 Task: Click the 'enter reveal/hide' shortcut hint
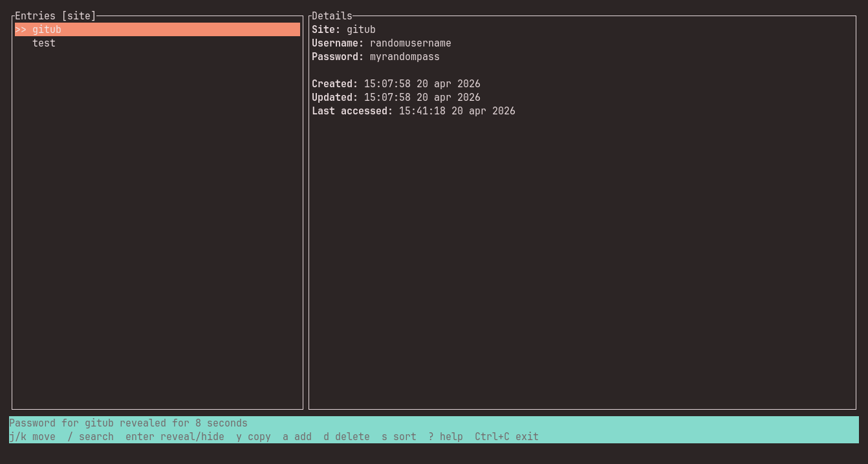click(175, 437)
